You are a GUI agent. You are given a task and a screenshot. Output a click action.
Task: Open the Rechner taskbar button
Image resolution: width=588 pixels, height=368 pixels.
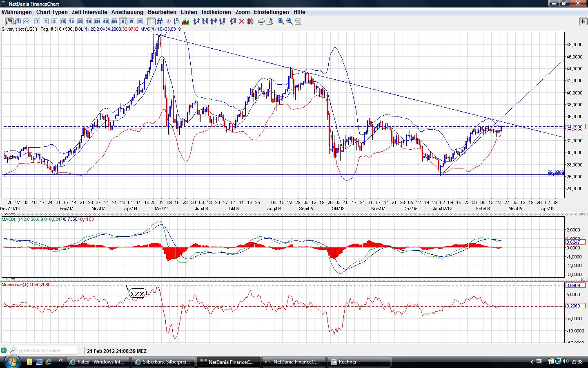[x=359, y=362]
